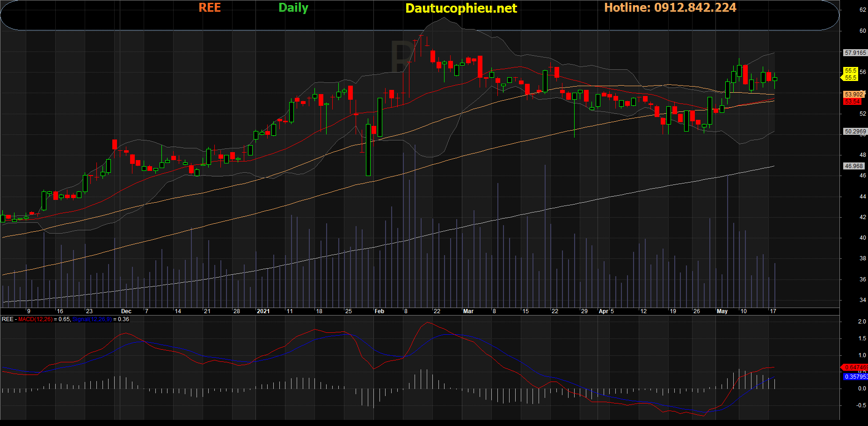Screen dimensions: 868x426
Task: Select the 53.54 red price label
Action: (853, 102)
